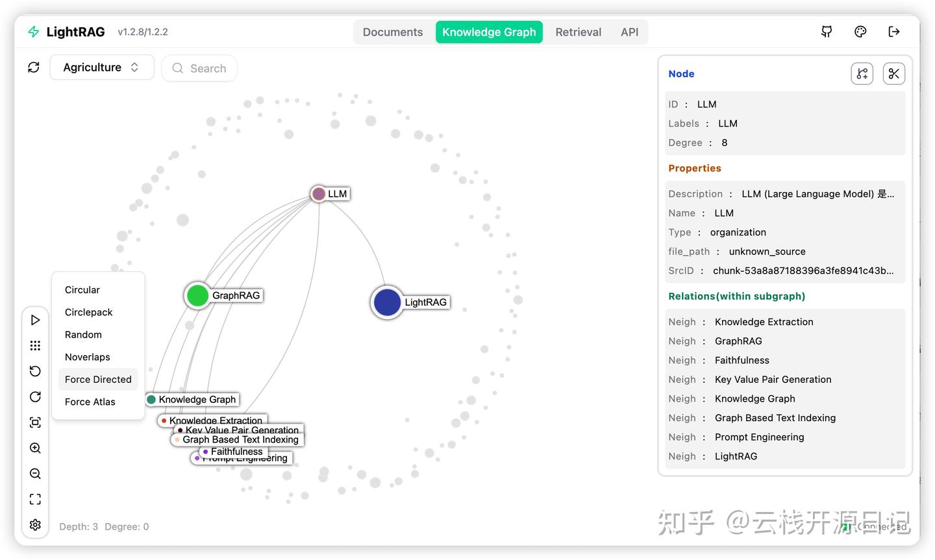
Task: Click the layout grid icon in left toolbar
Action: pyautogui.click(x=35, y=345)
